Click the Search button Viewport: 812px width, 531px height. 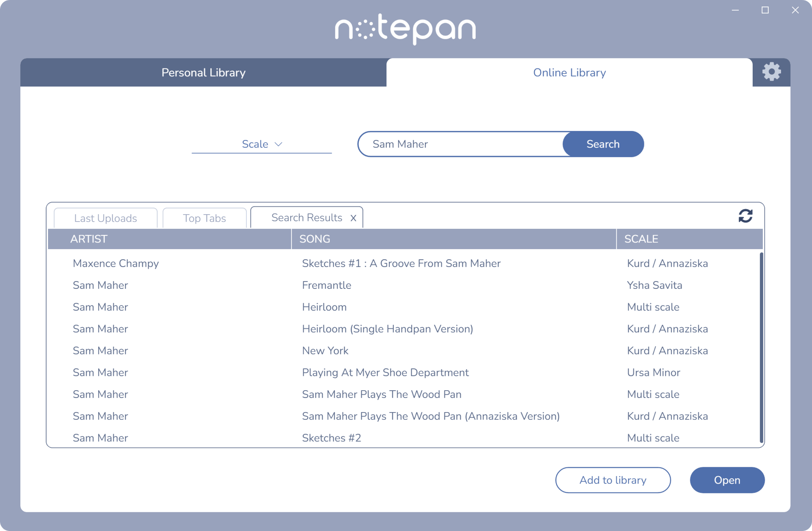(x=603, y=144)
